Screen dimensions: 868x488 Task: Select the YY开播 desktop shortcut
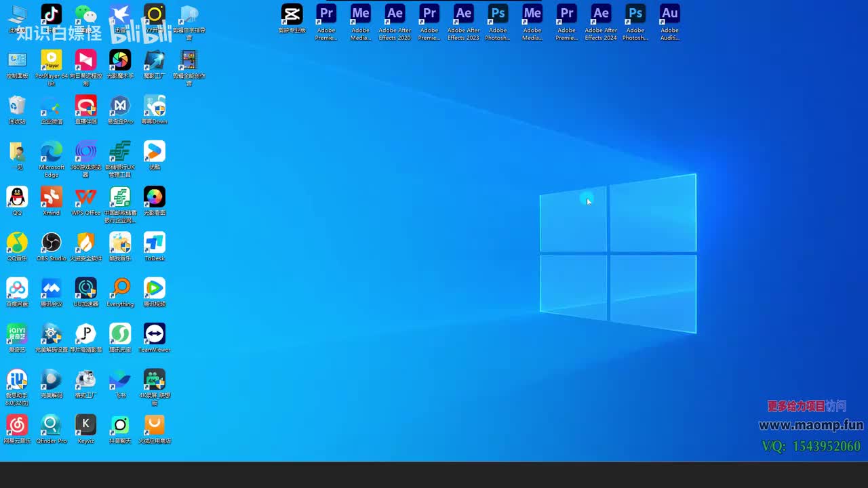[155, 14]
